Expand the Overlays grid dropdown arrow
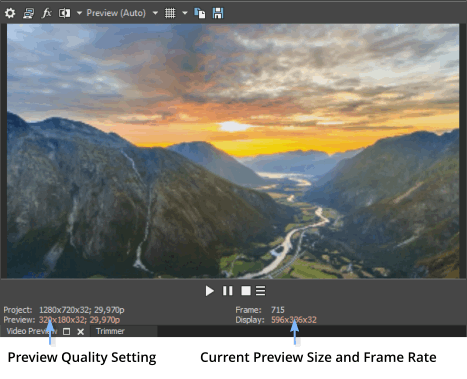Screen dimensions: 467x379 click(185, 13)
